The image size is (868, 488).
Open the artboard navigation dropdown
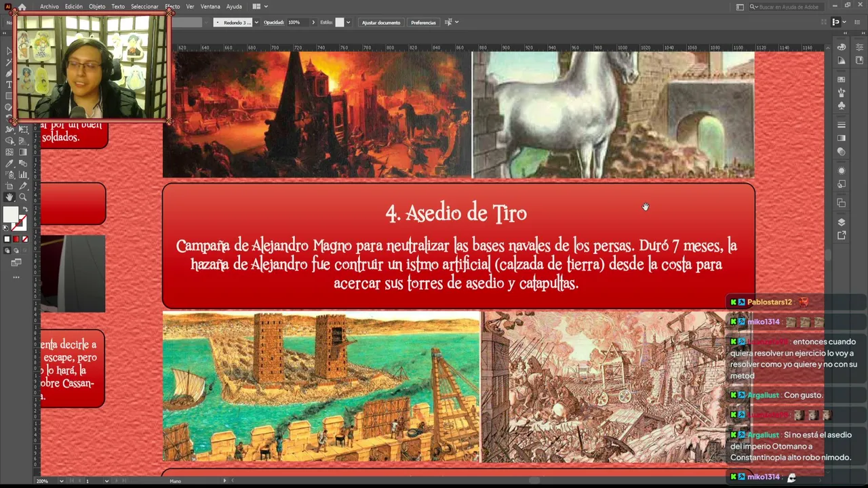[106, 481]
